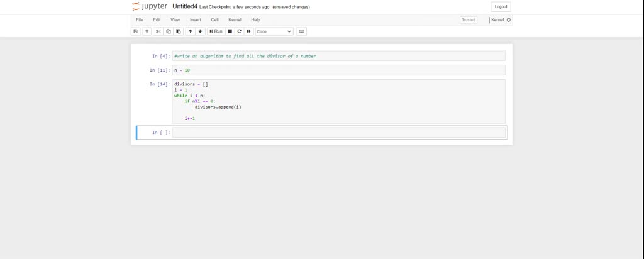Open the Cell menu
The height and width of the screenshot is (259, 644).
(x=215, y=19)
